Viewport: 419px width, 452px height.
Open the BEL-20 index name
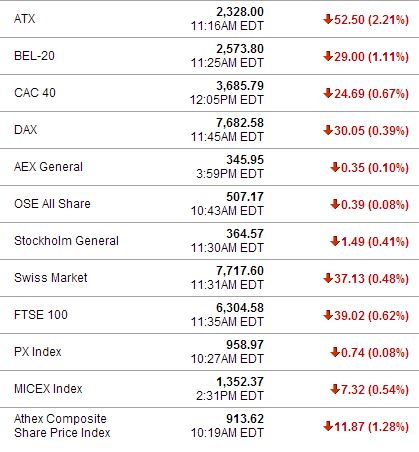[x=34, y=56]
